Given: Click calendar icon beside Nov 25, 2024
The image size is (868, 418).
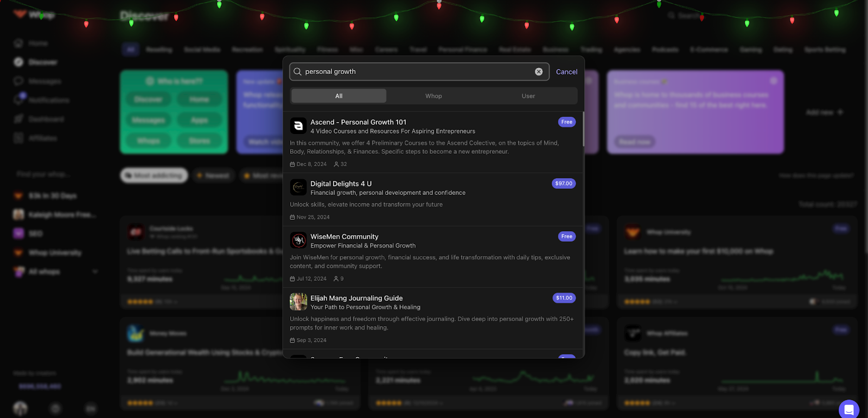Looking at the screenshot, I should [x=292, y=217].
